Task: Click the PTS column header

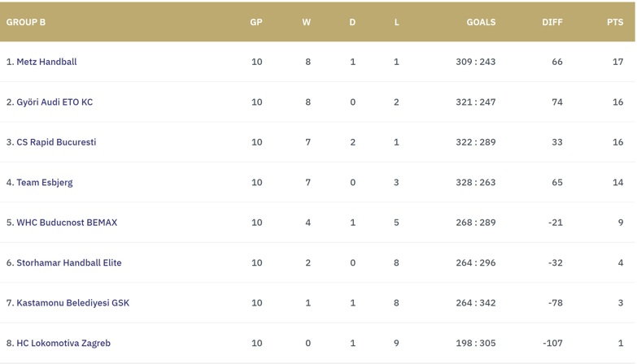Action: pos(615,22)
